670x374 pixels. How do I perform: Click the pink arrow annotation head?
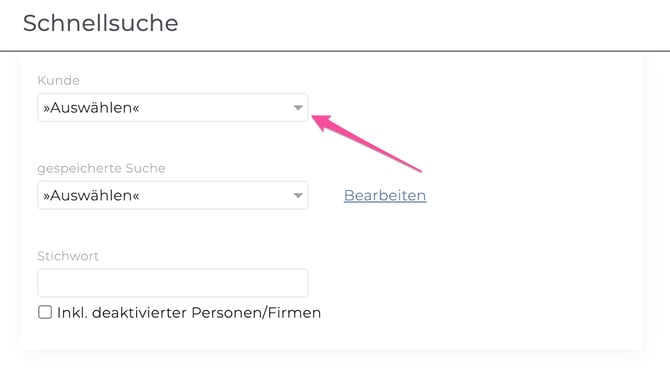(321, 122)
